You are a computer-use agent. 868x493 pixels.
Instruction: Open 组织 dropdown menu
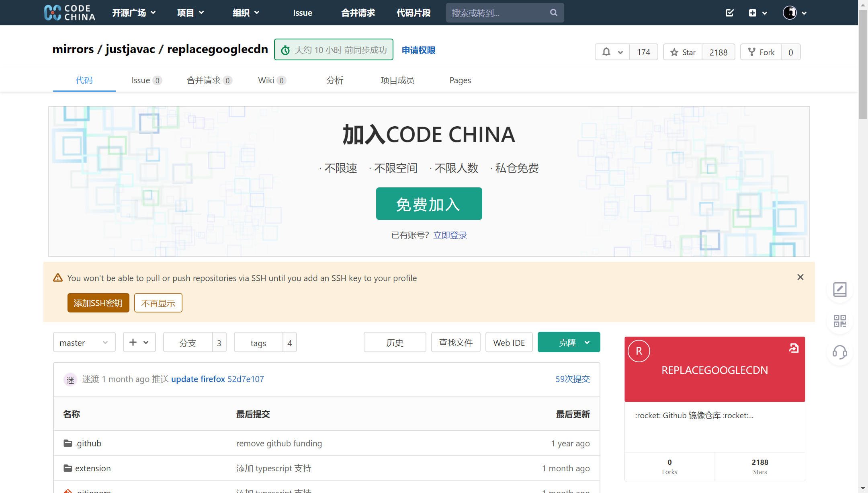246,12
